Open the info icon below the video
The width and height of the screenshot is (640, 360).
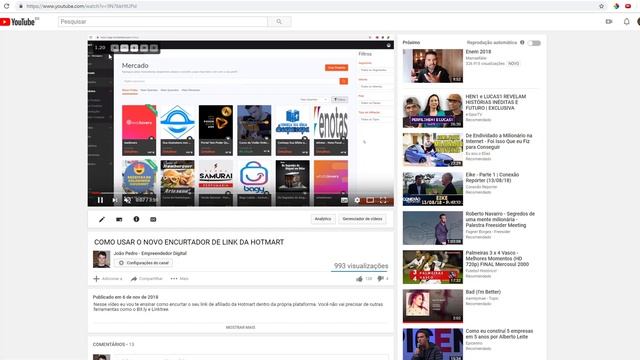136,219
